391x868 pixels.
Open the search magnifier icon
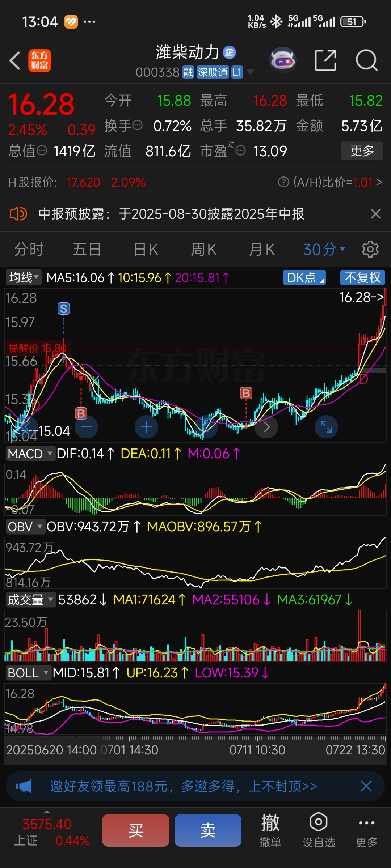(x=367, y=60)
